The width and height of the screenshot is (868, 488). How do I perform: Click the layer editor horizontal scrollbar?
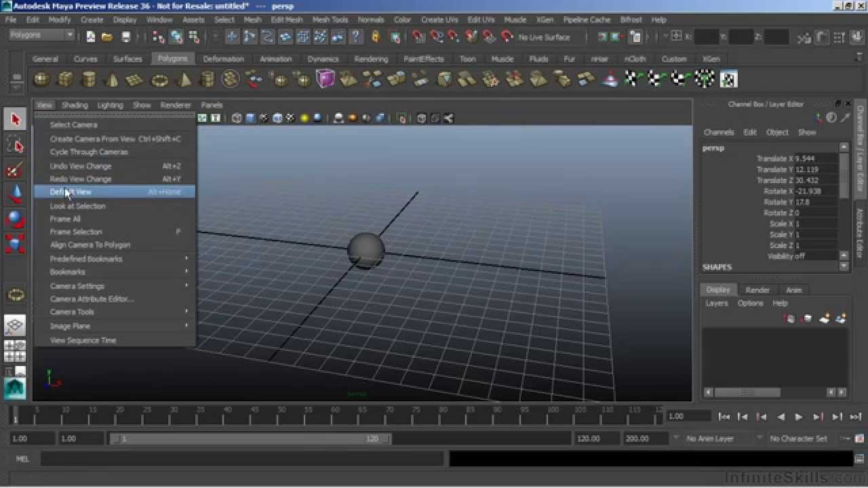pyautogui.click(x=747, y=392)
